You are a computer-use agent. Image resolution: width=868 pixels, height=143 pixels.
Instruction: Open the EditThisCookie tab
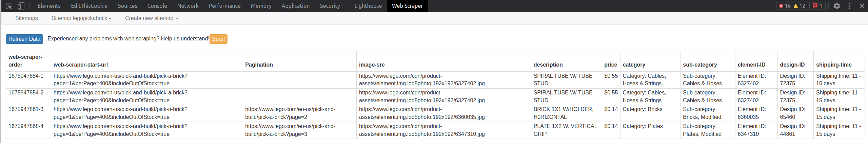(x=89, y=6)
